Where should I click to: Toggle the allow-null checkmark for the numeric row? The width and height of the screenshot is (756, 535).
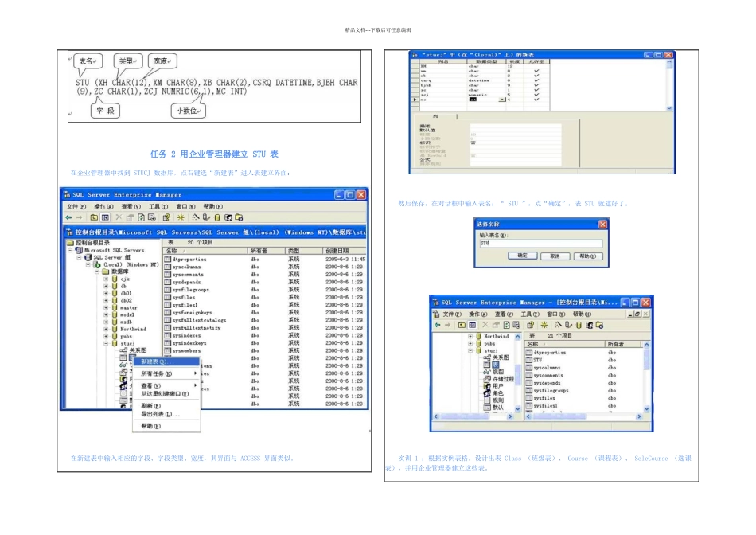[x=536, y=95]
